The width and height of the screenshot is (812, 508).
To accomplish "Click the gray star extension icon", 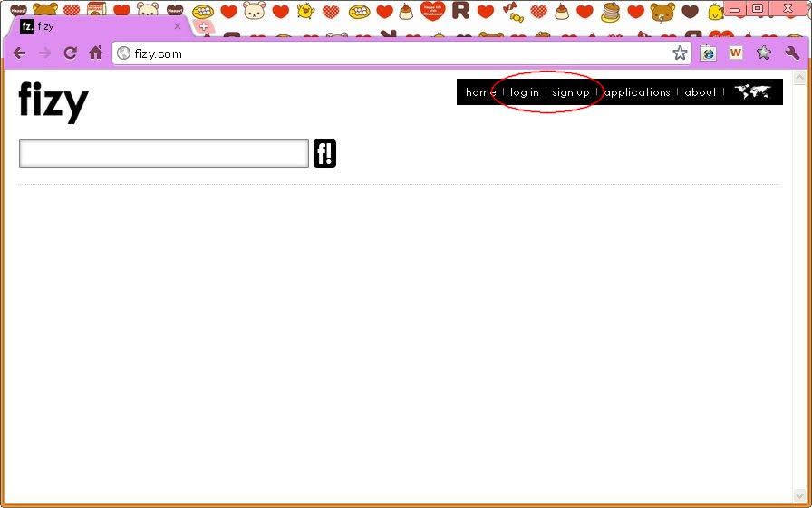I will (763, 53).
